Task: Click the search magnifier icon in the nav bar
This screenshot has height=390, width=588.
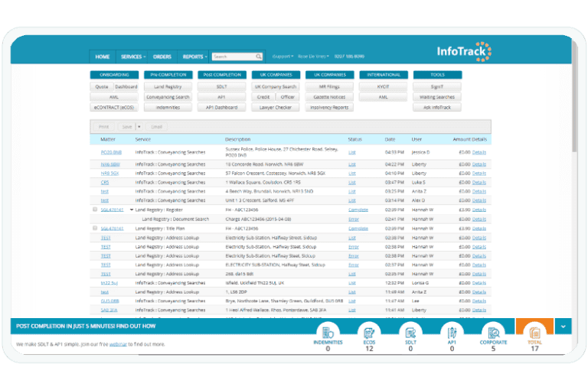Action: (258, 57)
